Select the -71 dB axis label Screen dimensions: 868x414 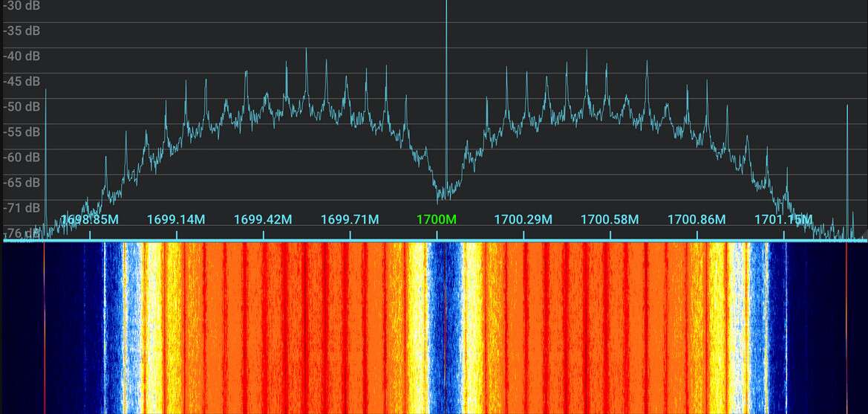pos(22,208)
